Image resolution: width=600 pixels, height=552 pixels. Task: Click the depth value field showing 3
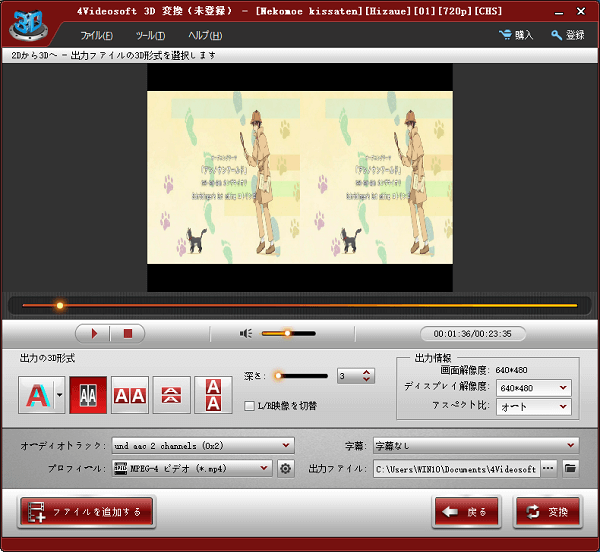pos(349,376)
